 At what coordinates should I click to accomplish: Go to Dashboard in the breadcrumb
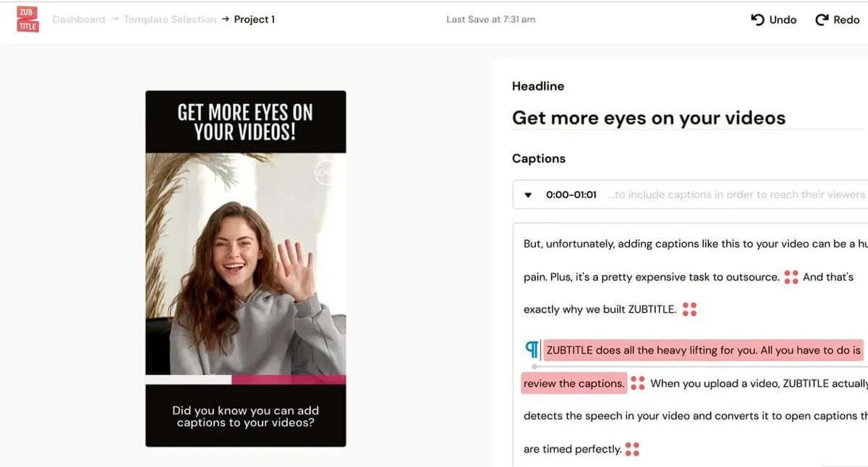pyautogui.click(x=79, y=20)
